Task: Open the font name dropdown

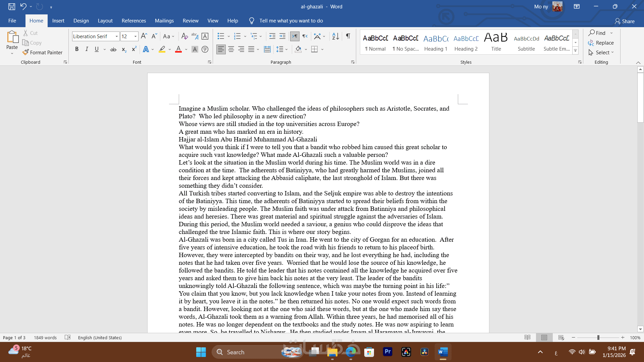Action: [116, 36]
